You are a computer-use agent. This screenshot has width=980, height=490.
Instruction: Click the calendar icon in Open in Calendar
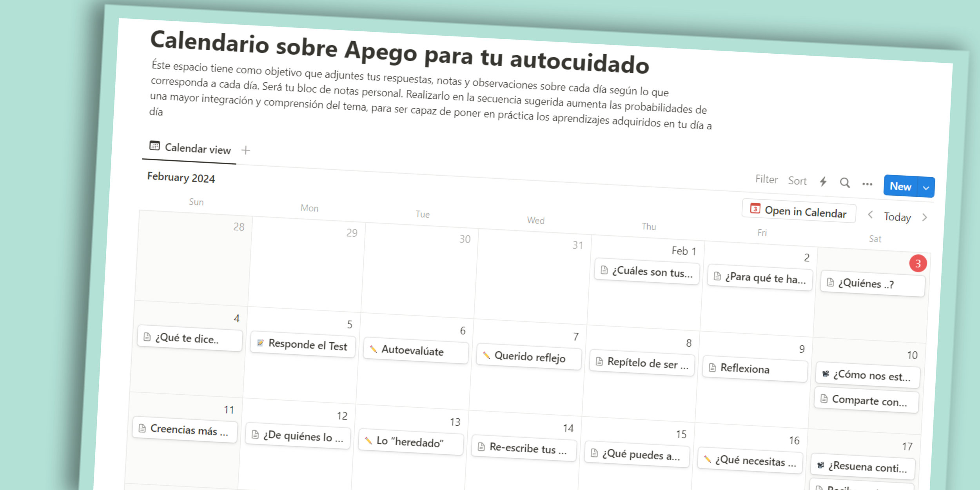(755, 209)
